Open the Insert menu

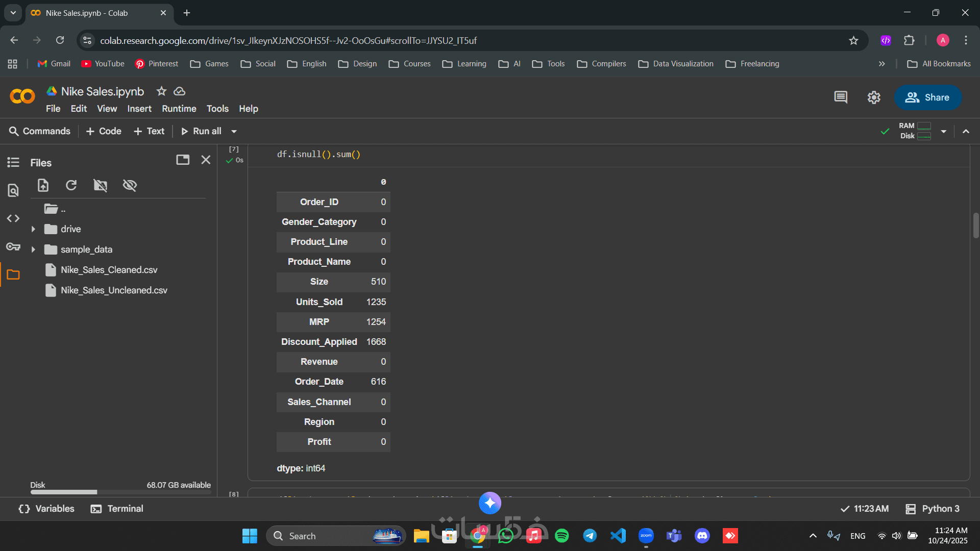point(139,109)
